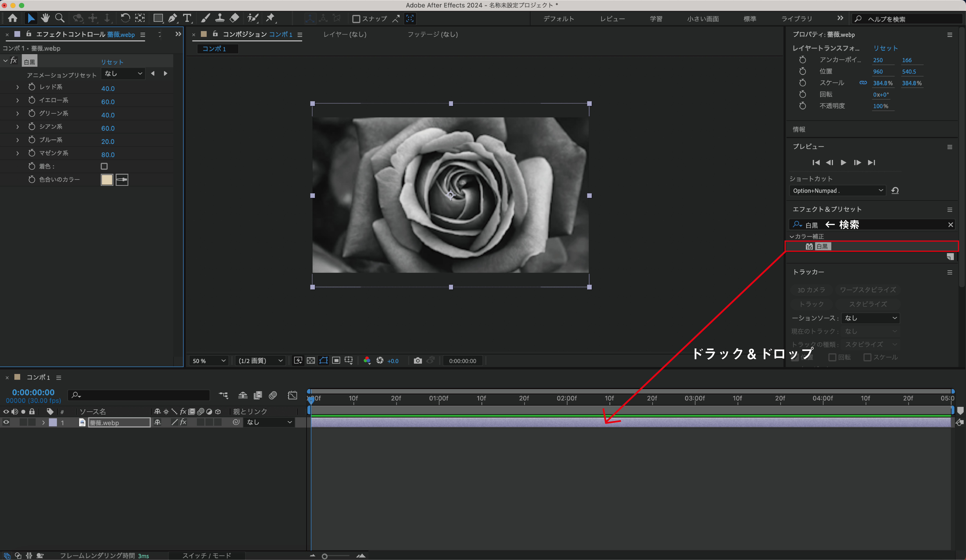Check the 着色 checkbox
Screen dimensions: 966x560
[x=104, y=166]
